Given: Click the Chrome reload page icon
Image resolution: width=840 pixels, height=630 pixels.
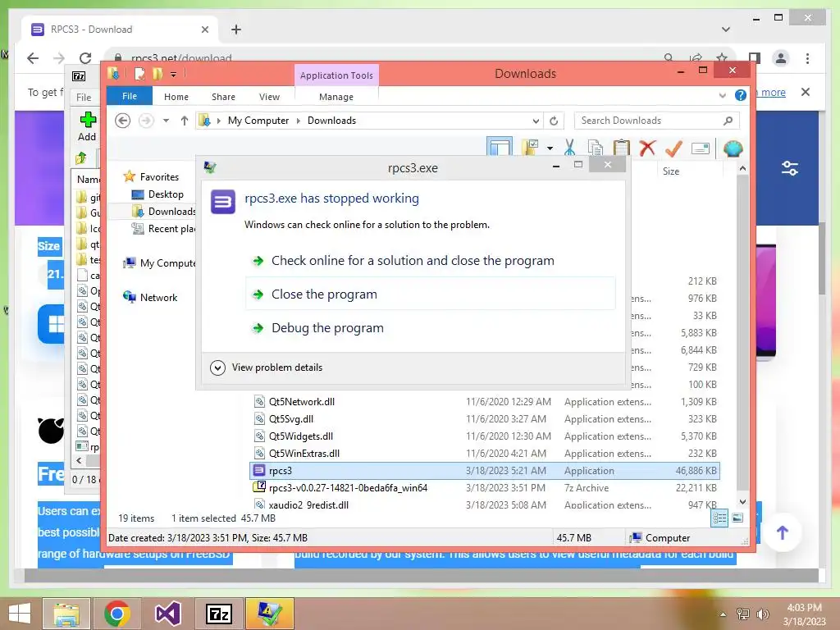Looking at the screenshot, I should (85, 58).
